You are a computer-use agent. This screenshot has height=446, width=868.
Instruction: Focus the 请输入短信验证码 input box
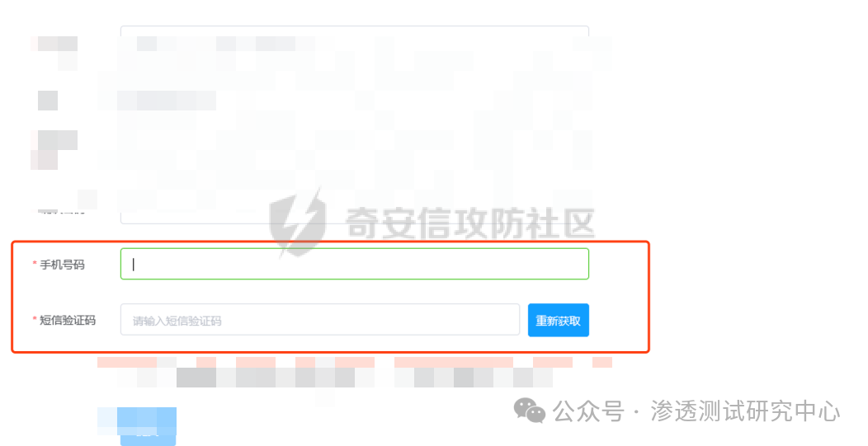(320, 320)
